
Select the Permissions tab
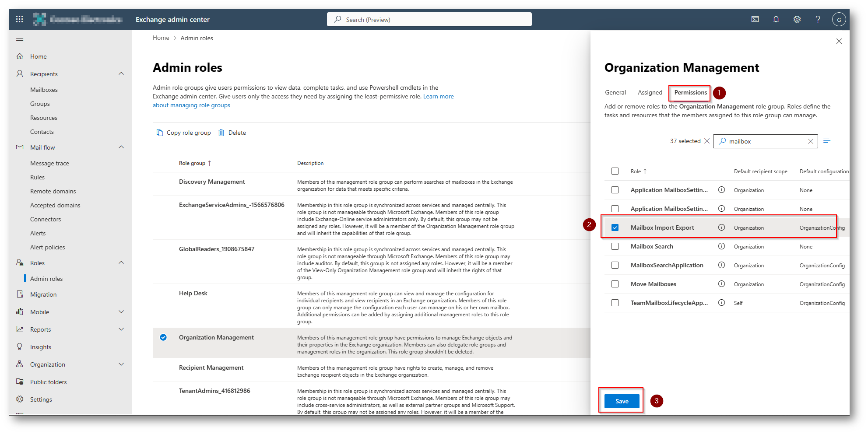[x=690, y=92]
